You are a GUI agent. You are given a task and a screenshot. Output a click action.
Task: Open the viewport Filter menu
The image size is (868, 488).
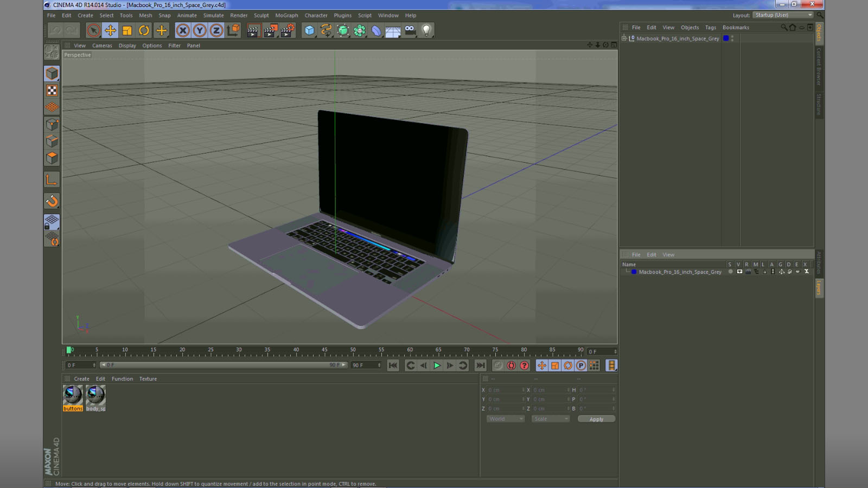174,46
